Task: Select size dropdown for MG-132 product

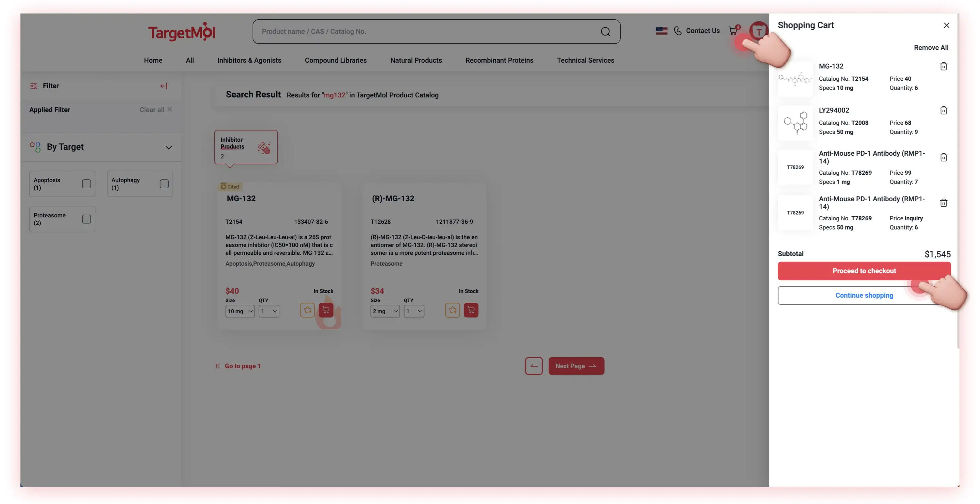Action: (240, 311)
